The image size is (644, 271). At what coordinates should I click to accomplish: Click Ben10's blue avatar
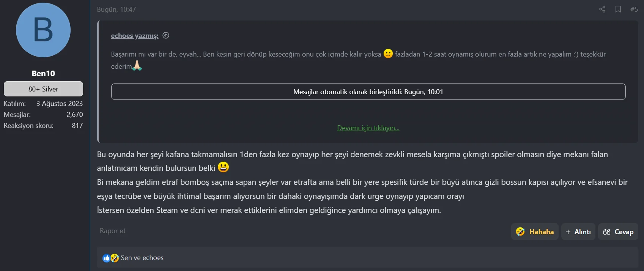[x=43, y=30]
